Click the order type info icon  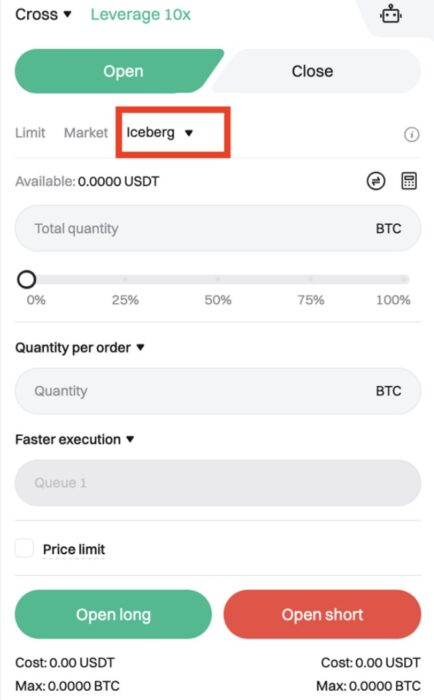[411, 134]
